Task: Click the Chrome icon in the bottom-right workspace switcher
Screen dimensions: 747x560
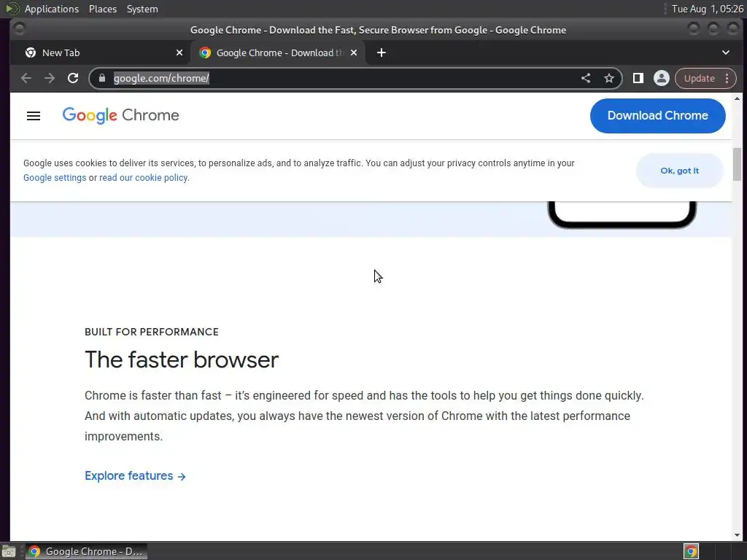Action: (x=691, y=551)
